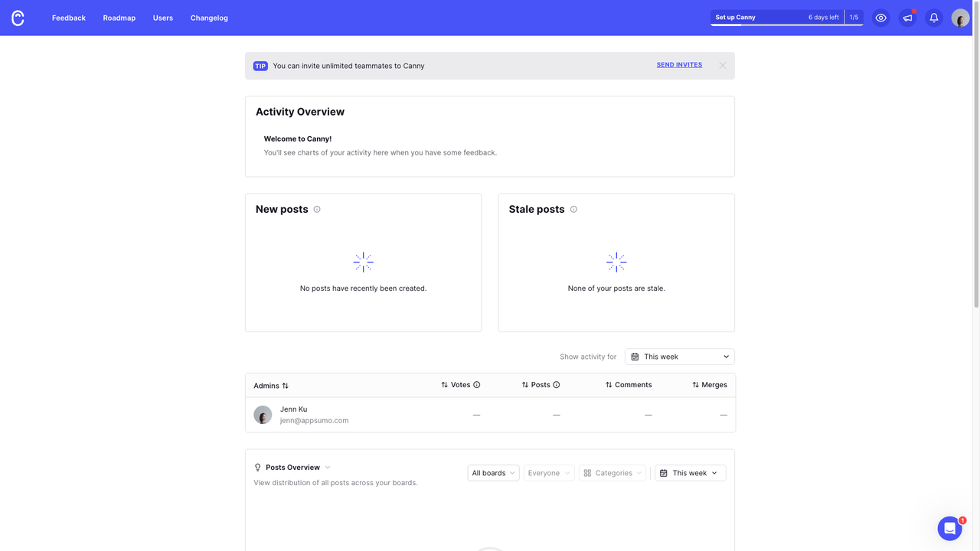Click the page vertical scrollbar
Screen dimensions: 980x551
click(976, 153)
